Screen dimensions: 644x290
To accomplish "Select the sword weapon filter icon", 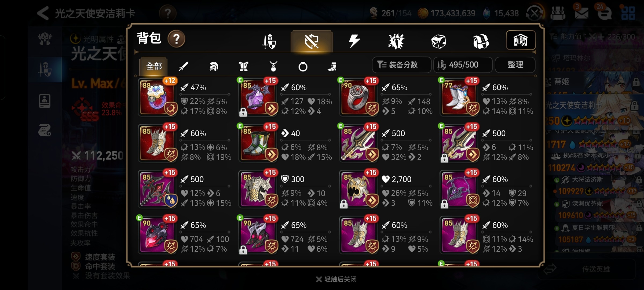I will click(184, 66).
